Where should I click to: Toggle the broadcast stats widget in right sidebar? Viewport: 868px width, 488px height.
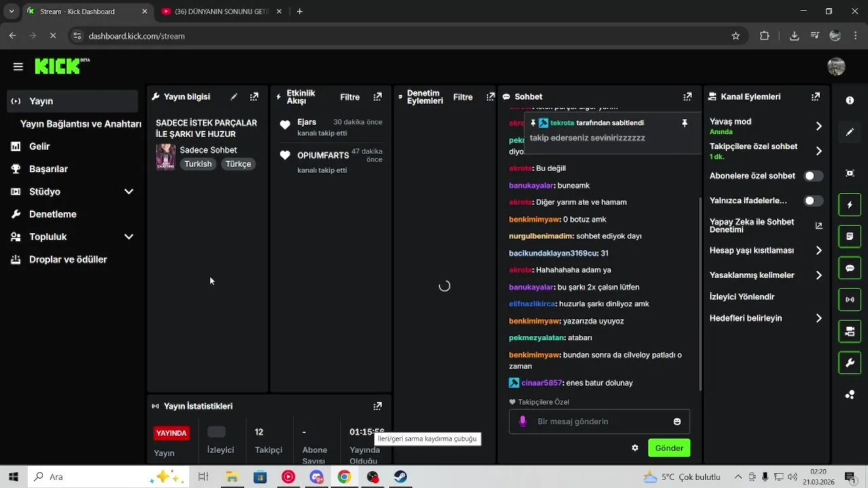pyautogui.click(x=850, y=300)
